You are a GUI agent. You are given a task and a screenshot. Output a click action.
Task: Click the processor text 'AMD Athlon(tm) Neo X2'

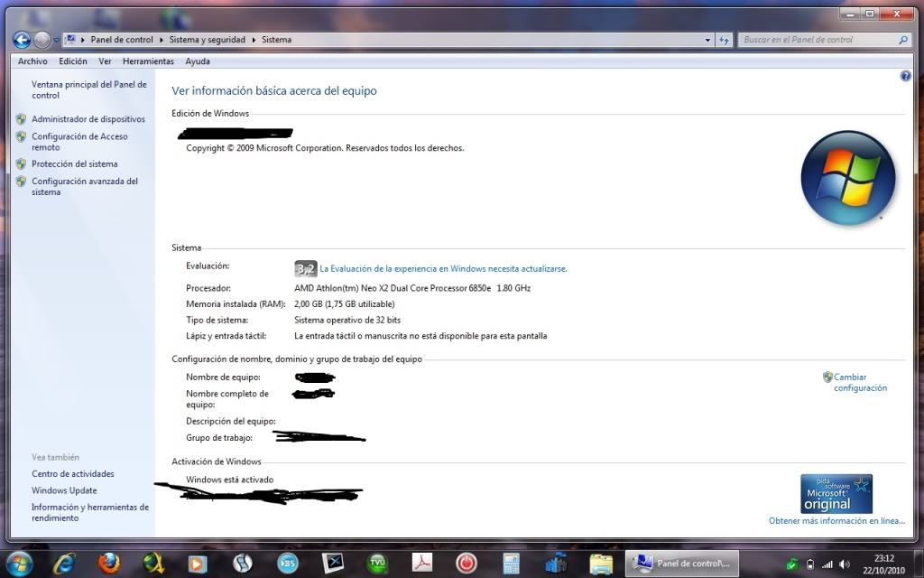click(342, 288)
